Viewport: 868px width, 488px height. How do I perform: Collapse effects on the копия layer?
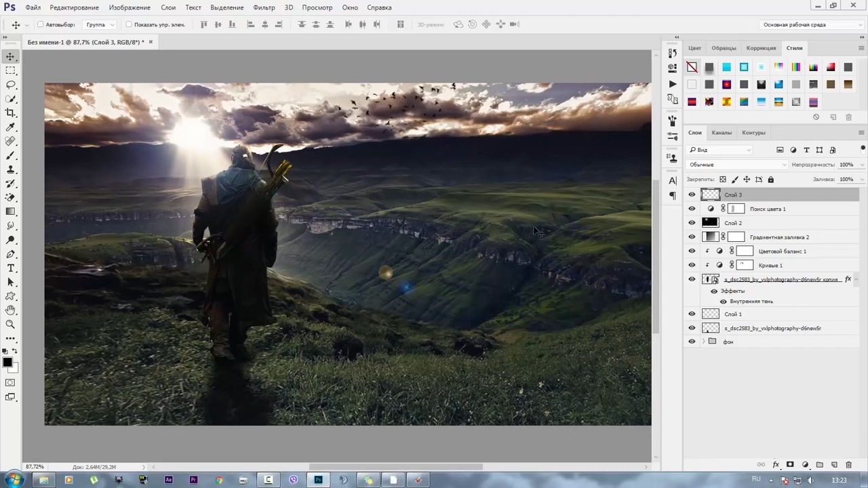tap(856, 279)
